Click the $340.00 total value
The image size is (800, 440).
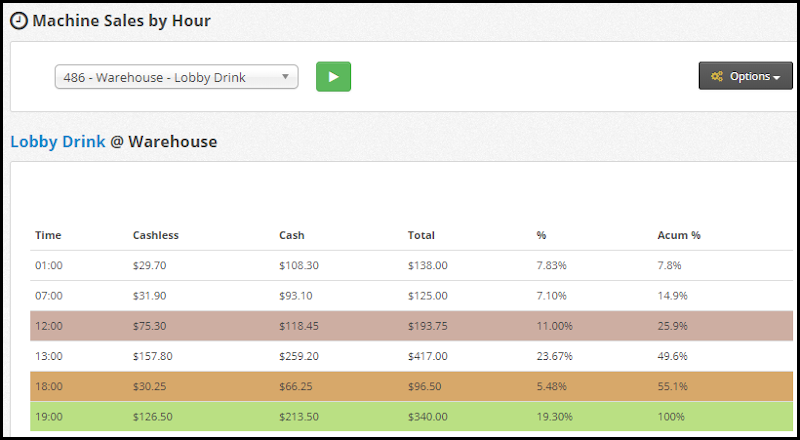[x=428, y=417]
